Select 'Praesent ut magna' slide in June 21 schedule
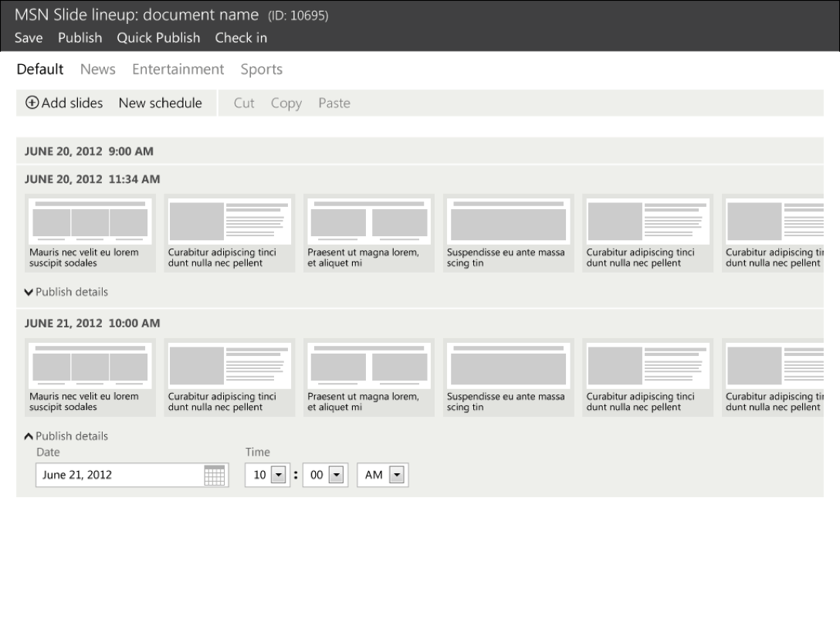 point(368,377)
